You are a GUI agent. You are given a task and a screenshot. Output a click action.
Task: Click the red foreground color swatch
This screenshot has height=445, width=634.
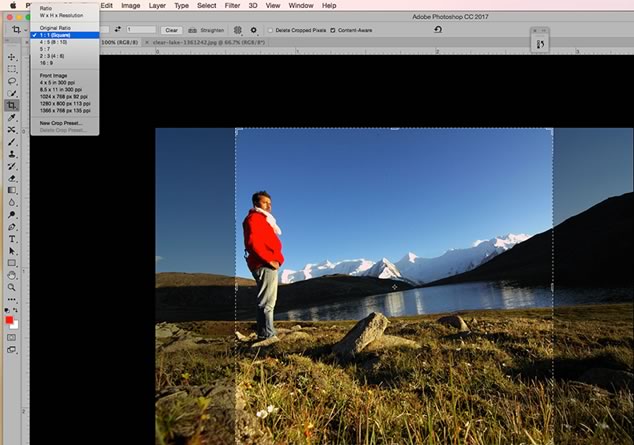tap(10, 320)
